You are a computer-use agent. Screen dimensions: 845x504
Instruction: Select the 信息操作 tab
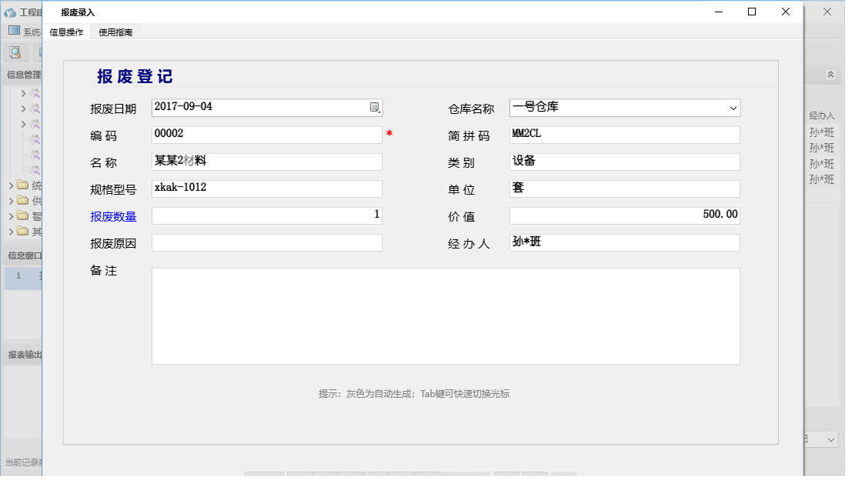tap(66, 32)
